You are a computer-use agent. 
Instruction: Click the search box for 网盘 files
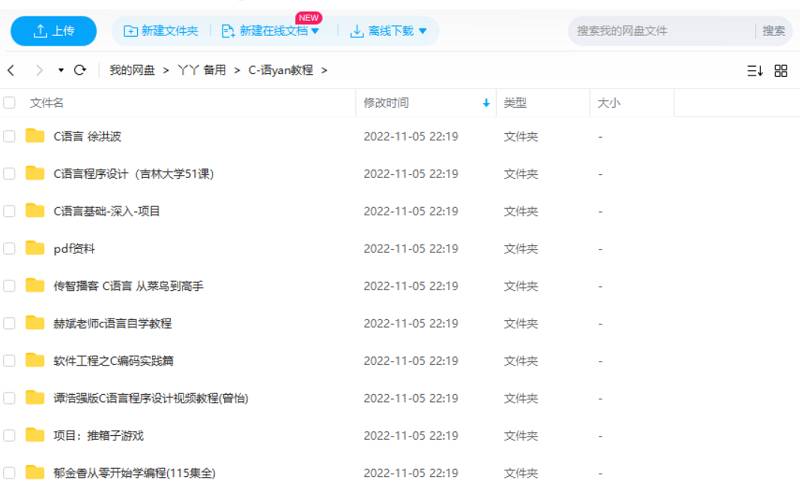pyautogui.click(x=660, y=31)
